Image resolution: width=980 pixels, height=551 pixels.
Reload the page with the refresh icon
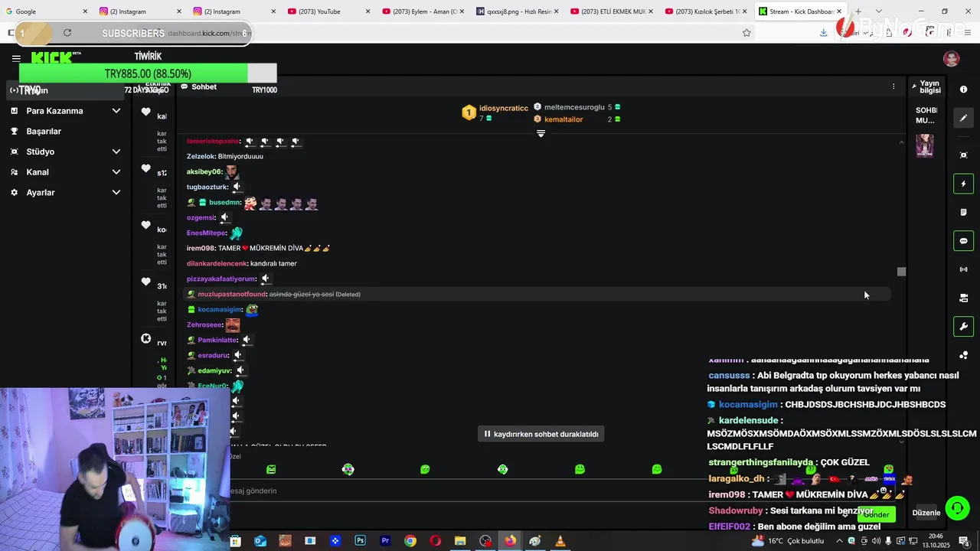click(67, 33)
